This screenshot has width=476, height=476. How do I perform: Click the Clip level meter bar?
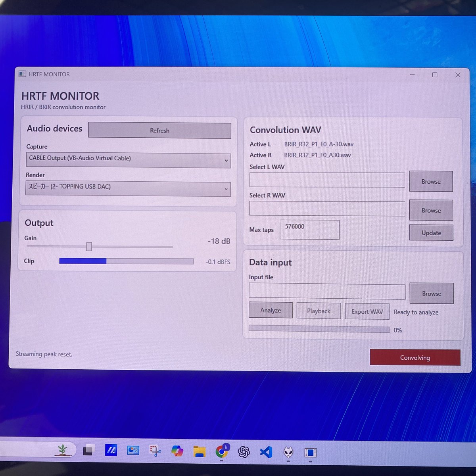[x=127, y=261]
